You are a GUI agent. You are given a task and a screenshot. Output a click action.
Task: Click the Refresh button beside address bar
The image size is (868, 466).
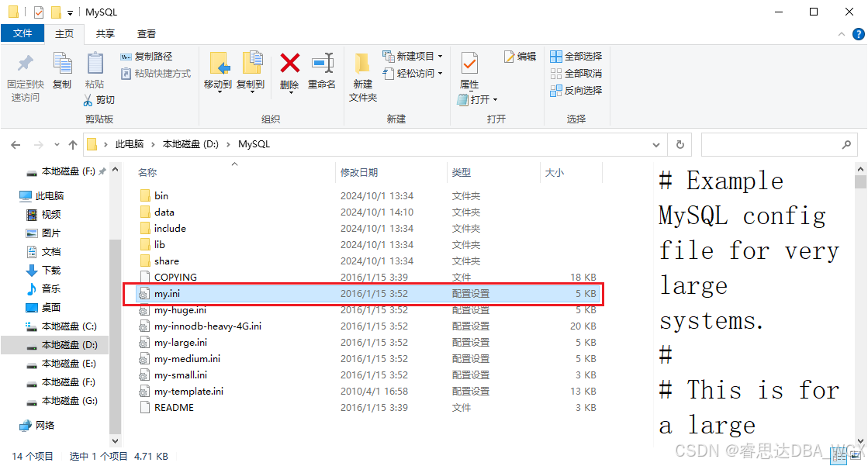[x=680, y=144]
